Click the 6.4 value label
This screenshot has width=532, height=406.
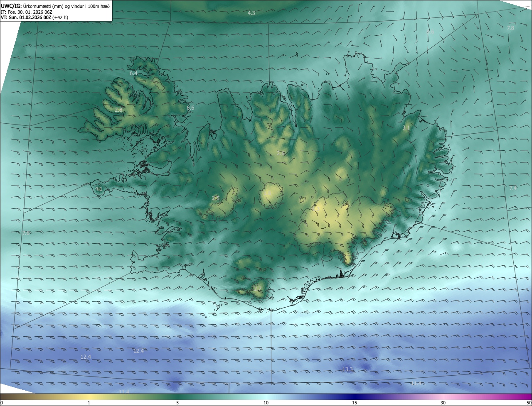(x=133, y=73)
